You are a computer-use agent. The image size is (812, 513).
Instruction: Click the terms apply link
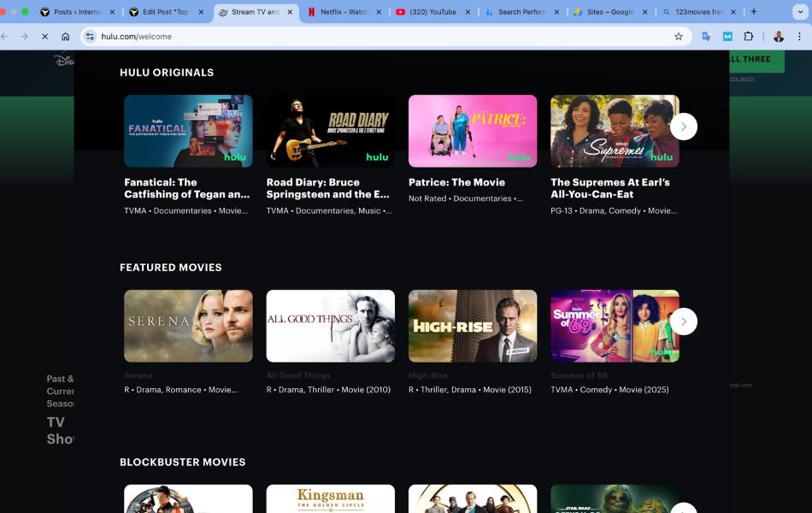[742, 79]
